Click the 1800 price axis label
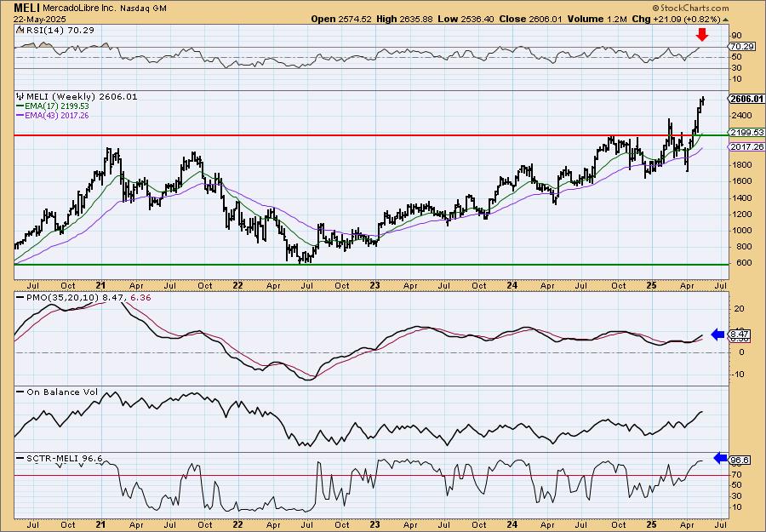 [741, 165]
